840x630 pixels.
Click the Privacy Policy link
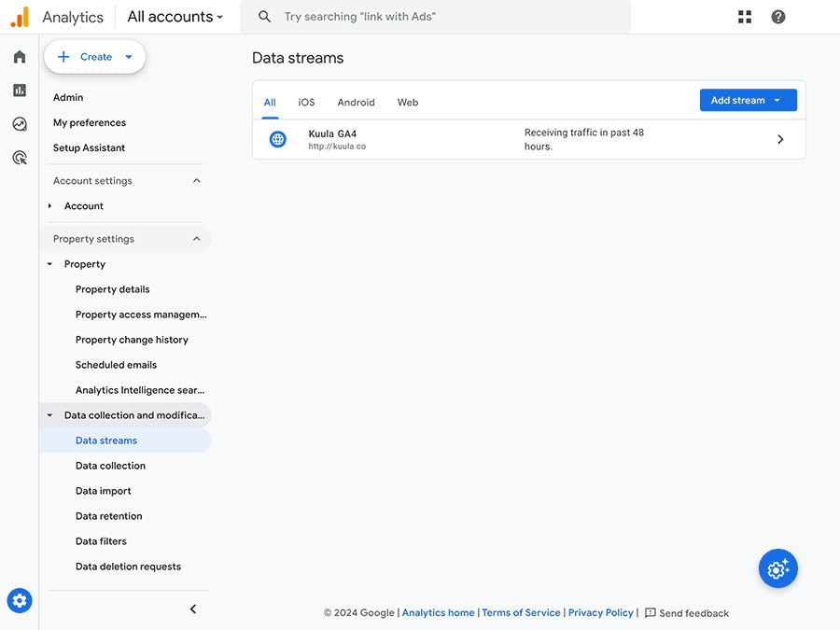pos(600,612)
